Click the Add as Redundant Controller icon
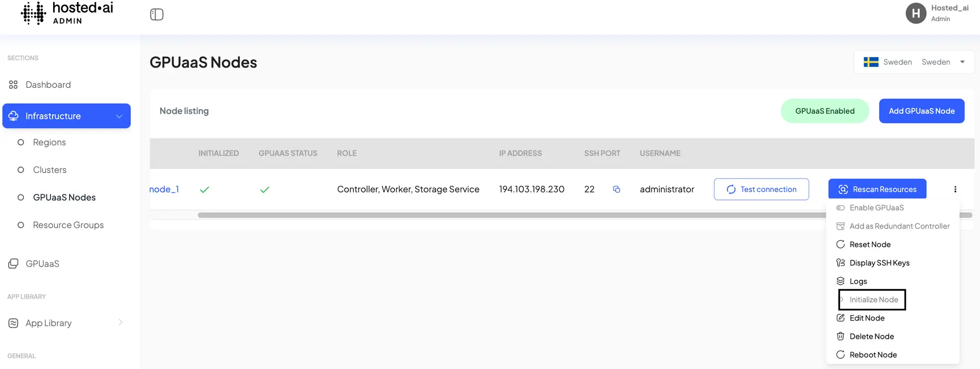Image resolution: width=980 pixels, height=369 pixels. point(840,226)
